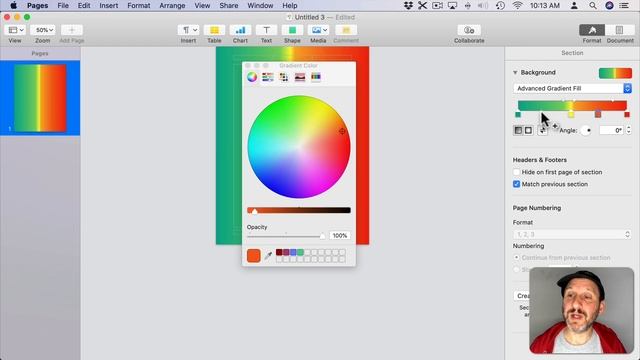
Task: Select the green saved swatch
Action: 300,252
